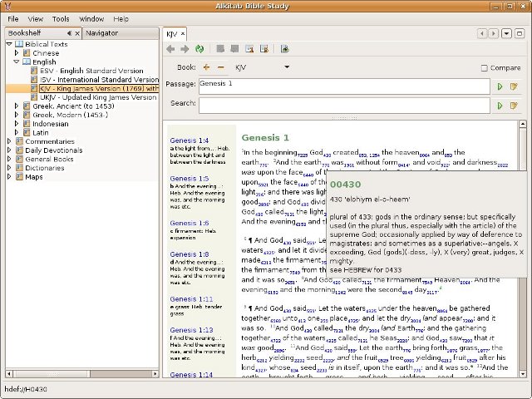
Task: Select the KJV document tab
Action: 172,34
